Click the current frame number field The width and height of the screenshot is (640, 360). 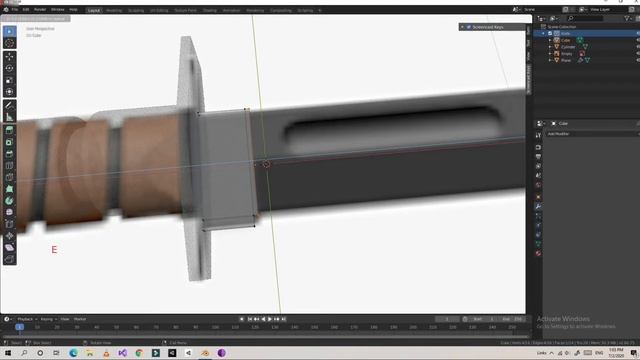pos(447,319)
